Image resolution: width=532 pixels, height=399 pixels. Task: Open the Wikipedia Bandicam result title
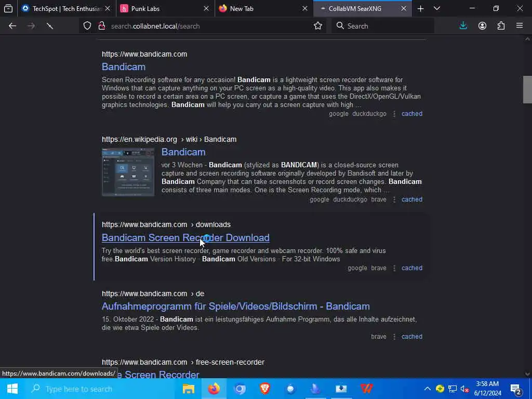click(x=183, y=152)
